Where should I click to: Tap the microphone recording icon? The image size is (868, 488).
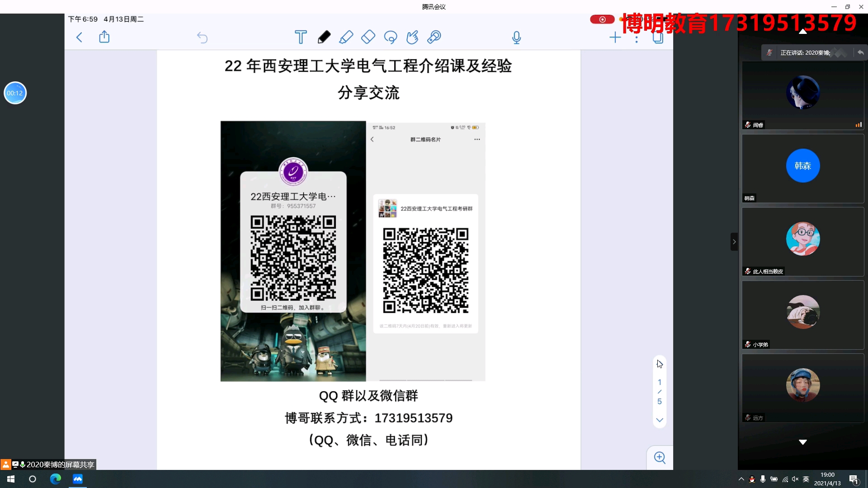click(517, 38)
